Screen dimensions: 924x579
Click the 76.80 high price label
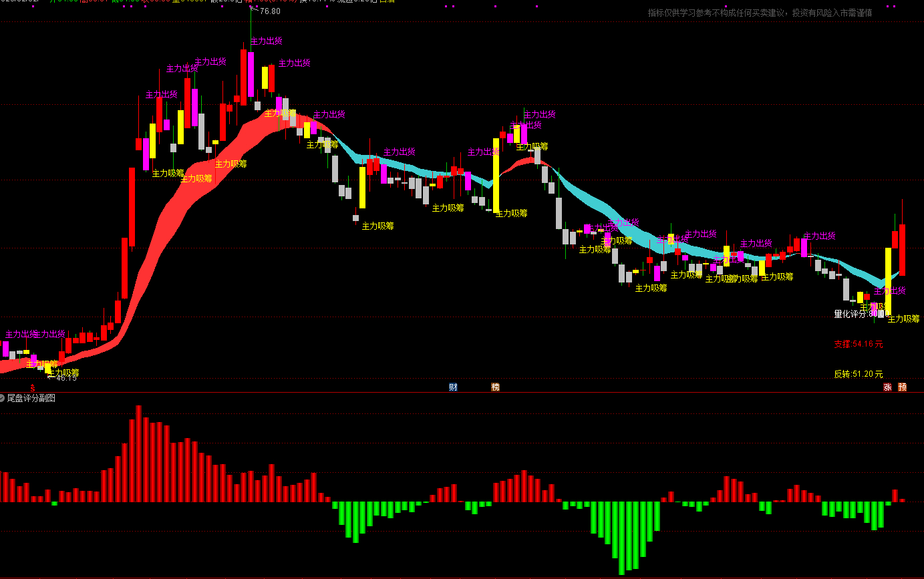pos(269,11)
